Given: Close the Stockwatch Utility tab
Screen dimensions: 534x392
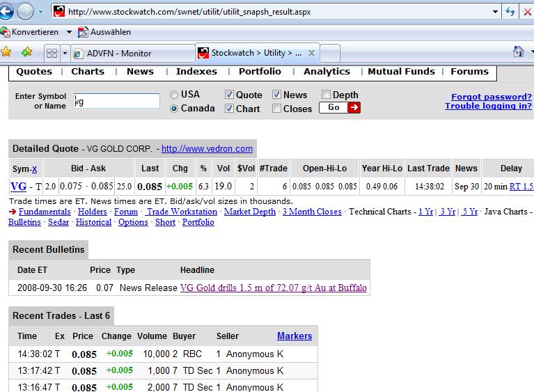Looking at the screenshot, I should coord(312,53).
